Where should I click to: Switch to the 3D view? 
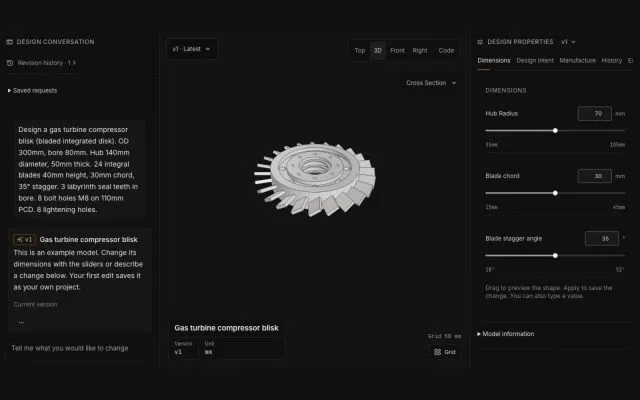[x=378, y=51]
